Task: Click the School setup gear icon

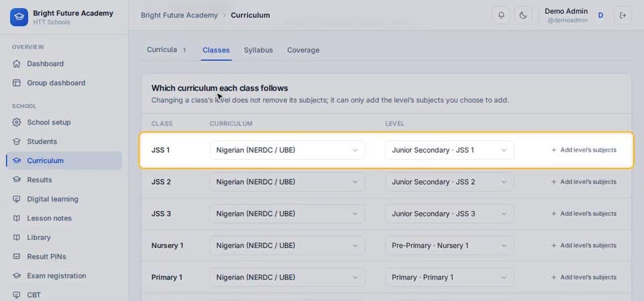Action: [x=16, y=122]
